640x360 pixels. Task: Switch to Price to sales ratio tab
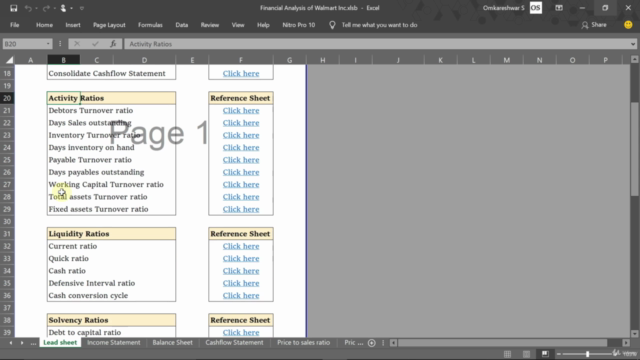303,342
